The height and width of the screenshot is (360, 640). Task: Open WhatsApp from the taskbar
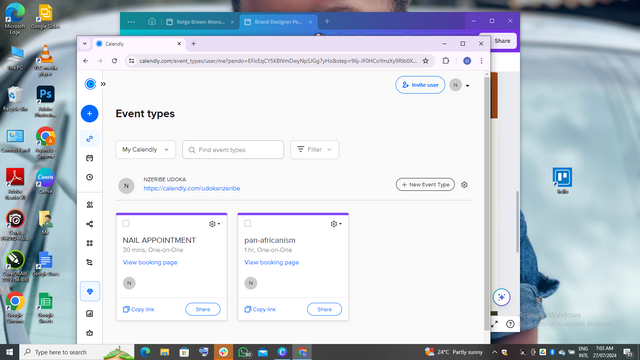[x=243, y=352]
